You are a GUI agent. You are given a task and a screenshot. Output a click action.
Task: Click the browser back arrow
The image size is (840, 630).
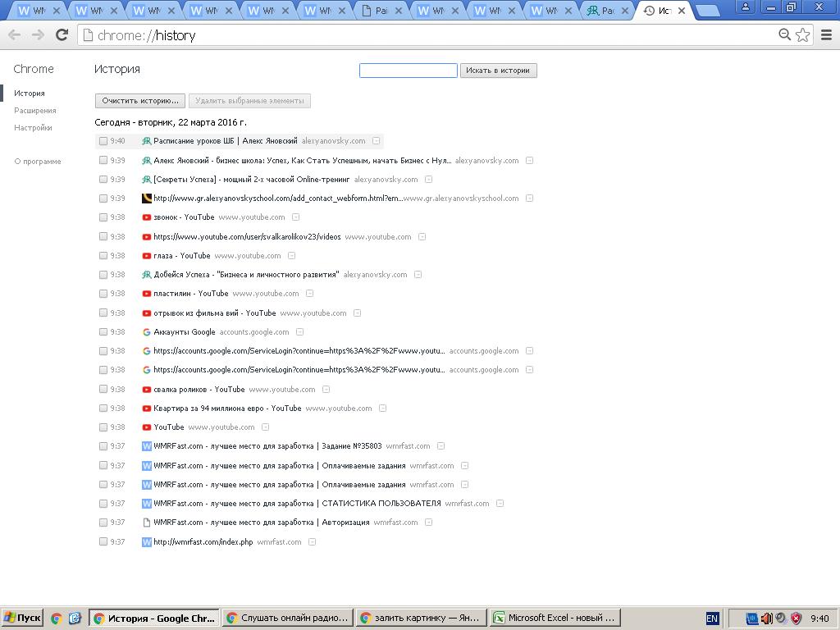(x=15, y=35)
